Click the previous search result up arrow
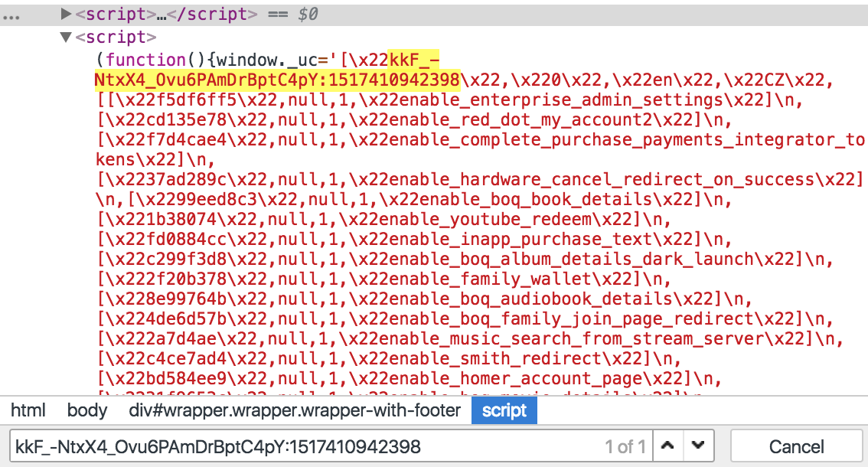The image size is (868, 467). pyautogui.click(x=666, y=446)
